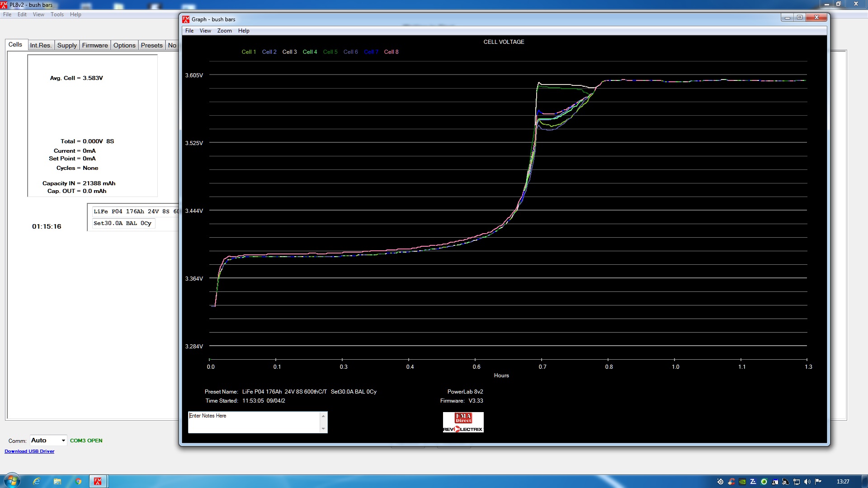Toggle Cell 8 trace in graph legend
868x488 pixels.
(391, 52)
